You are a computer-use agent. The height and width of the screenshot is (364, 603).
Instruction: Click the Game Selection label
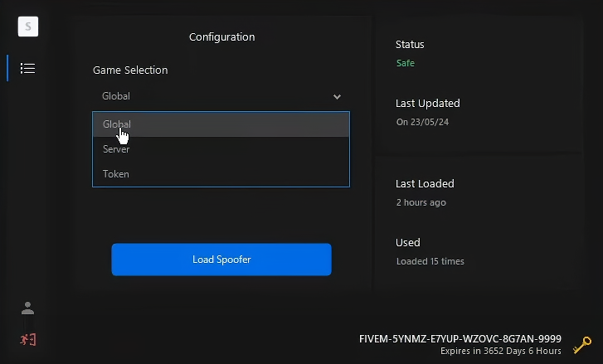130,70
